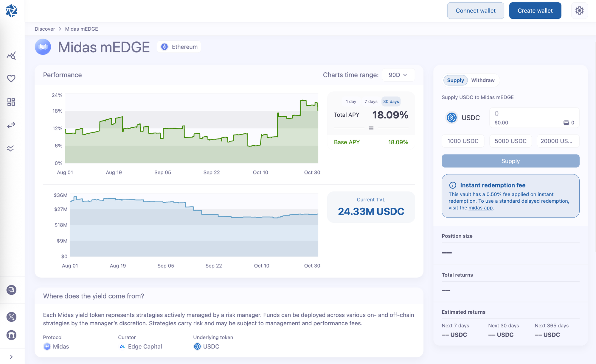
Task: Select the Supply tab
Action: tap(455, 80)
